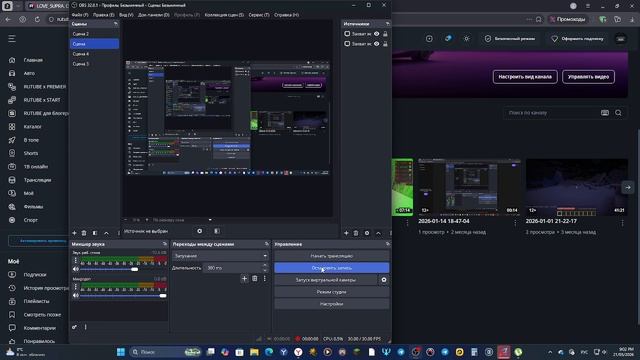This screenshot has height=360, width=640.
Task: Toggle 'Безопасный режим' in Rutube header
Action: [510, 39]
